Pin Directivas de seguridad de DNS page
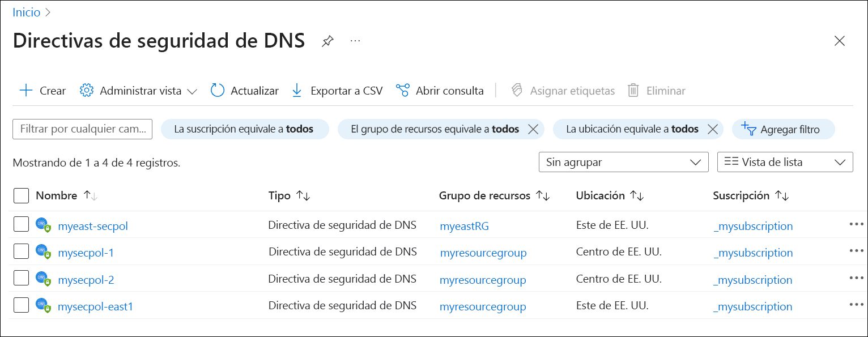This screenshot has width=868, height=337. coord(327,40)
